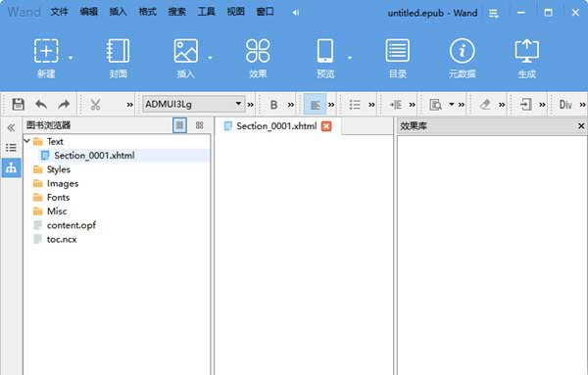Collapse the sidebar with double chevron
This screenshot has height=375, width=588.
11,127
